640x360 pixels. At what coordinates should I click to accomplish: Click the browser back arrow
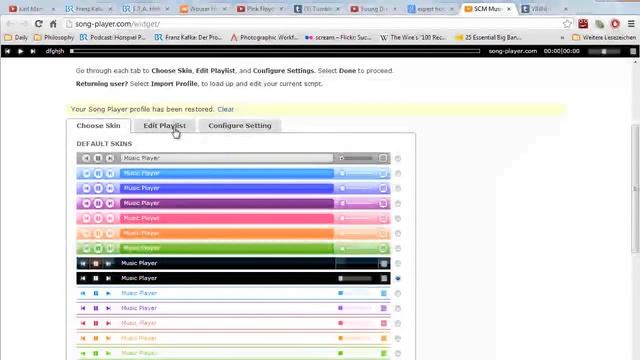(x=10, y=24)
